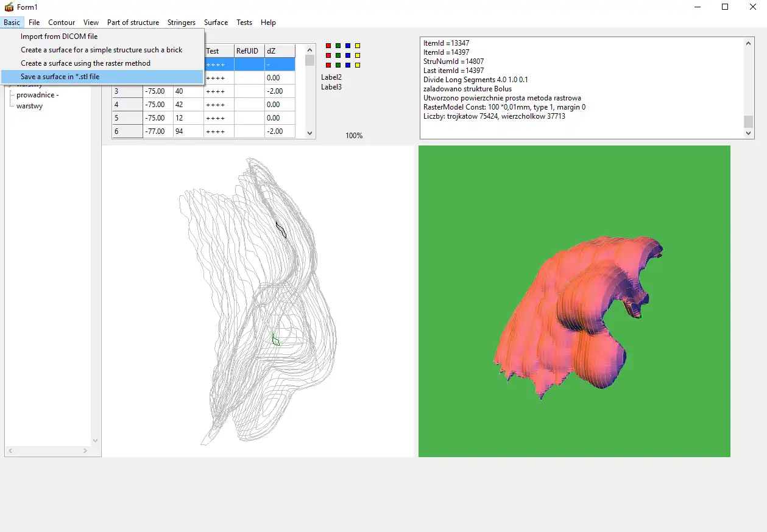Pick Create a surface for a simple structure
Viewport: 767px width, 532px height.
(x=101, y=50)
